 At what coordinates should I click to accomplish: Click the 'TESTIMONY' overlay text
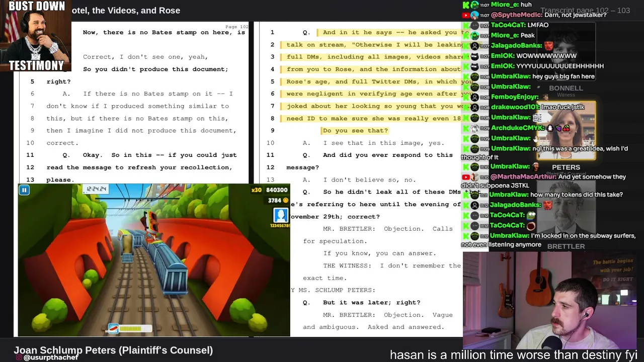coord(36,66)
